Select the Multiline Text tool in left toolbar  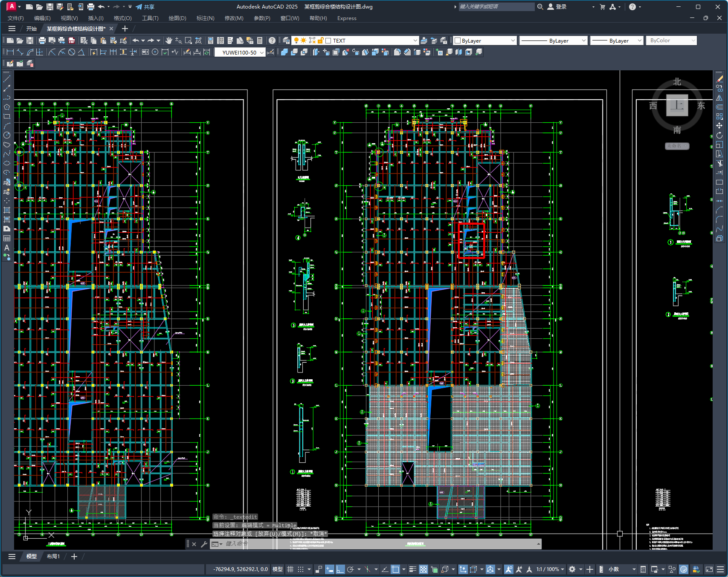point(6,248)
